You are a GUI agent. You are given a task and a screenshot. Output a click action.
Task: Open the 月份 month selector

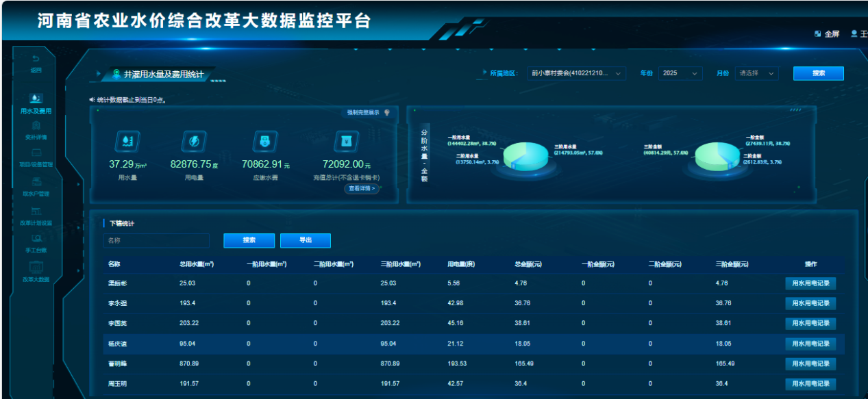[756, 73]
